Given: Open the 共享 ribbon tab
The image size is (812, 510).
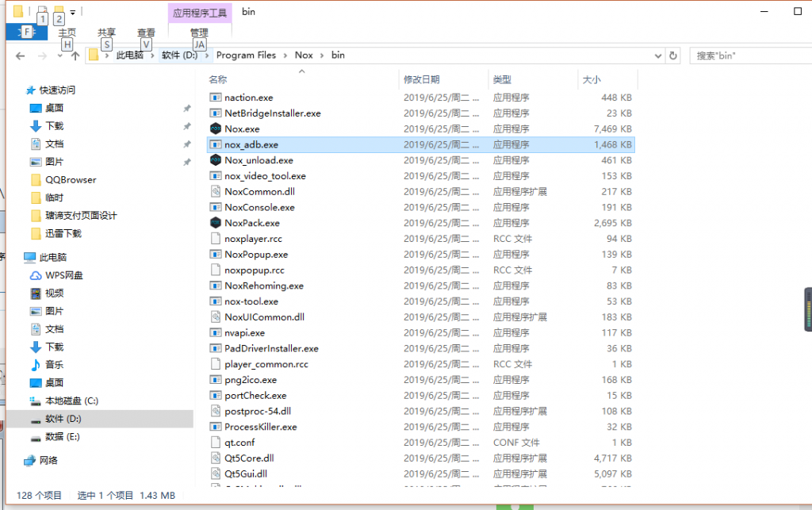Looking at the screenshot, I should coord(107,32).
